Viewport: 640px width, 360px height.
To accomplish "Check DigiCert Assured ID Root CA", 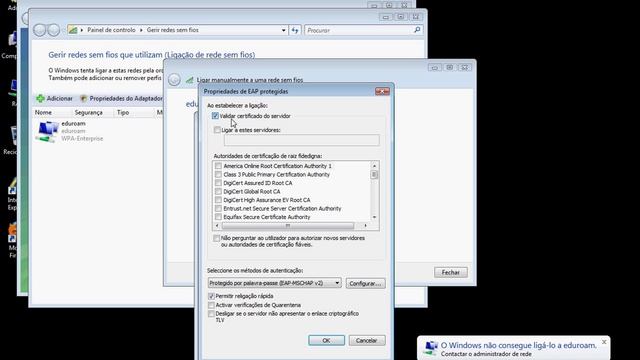I will [218, 183].
